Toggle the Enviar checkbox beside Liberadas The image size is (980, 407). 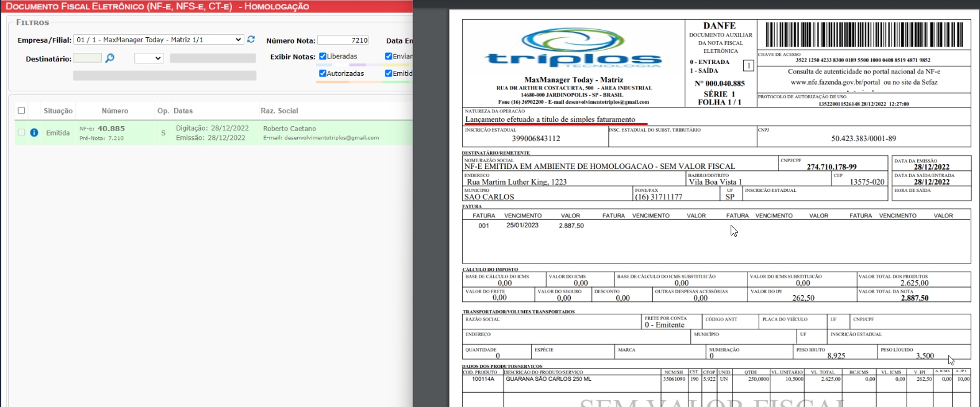click(x=389, y=56)
